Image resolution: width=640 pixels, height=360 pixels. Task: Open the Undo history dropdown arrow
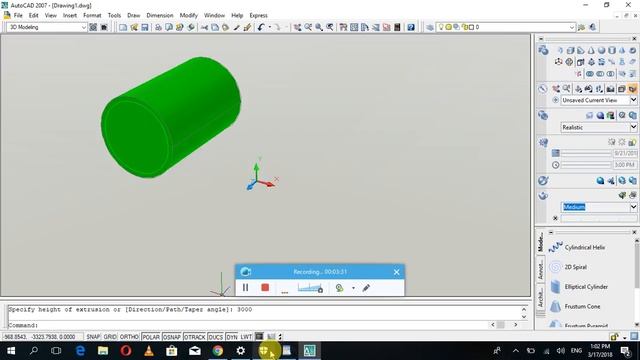coord(269,27)
